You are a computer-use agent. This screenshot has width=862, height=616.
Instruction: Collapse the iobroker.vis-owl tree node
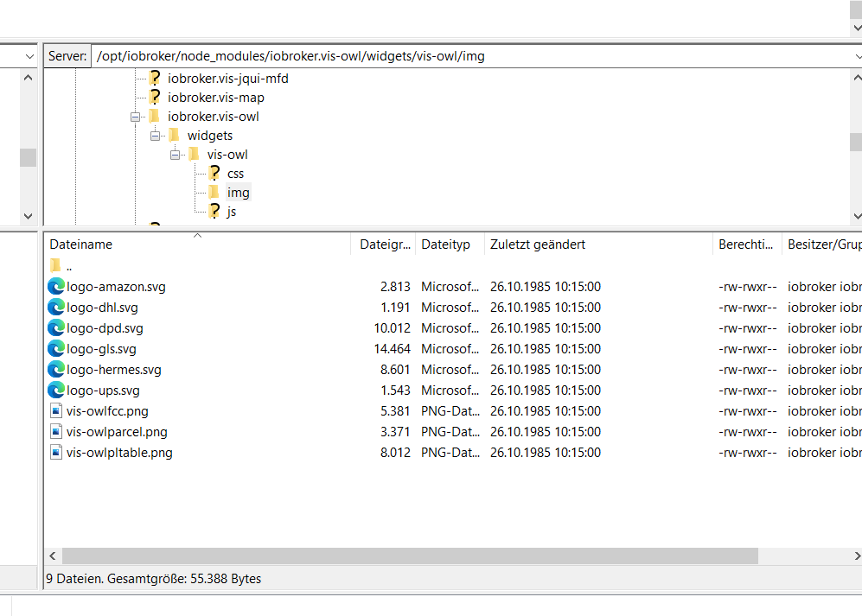pos(136,117)
